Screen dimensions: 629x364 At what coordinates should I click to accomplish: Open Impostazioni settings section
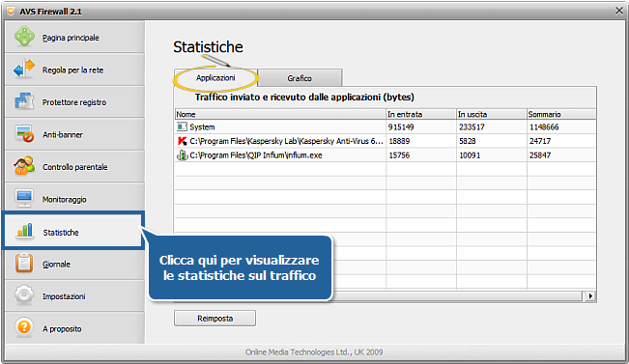pos(74,296)
